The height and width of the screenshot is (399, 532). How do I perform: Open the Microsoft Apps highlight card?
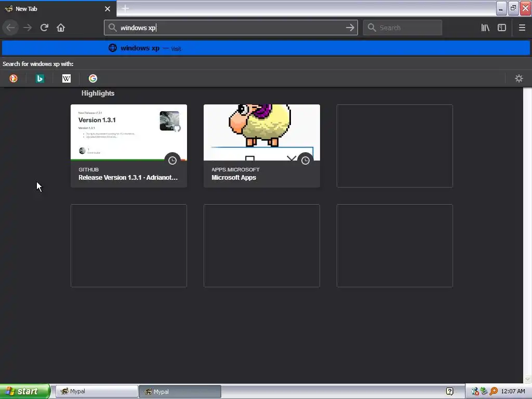[262, 146]
